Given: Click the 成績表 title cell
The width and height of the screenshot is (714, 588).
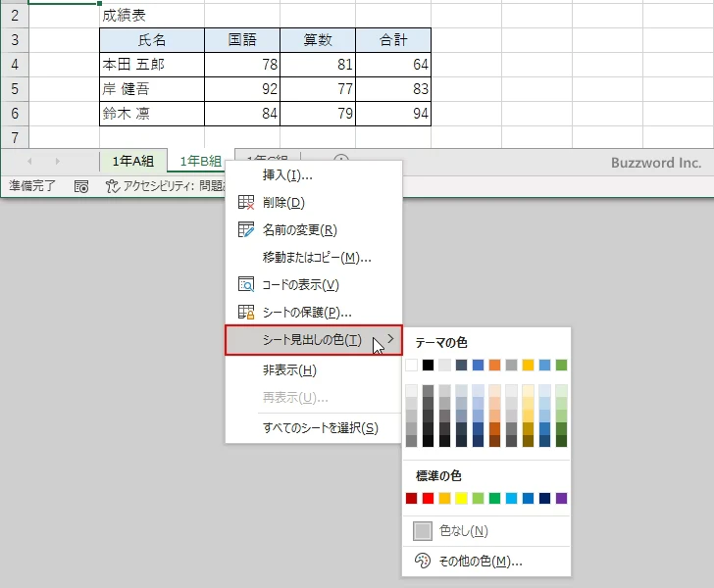Looking at the screenshot, I should click(152, 16).
